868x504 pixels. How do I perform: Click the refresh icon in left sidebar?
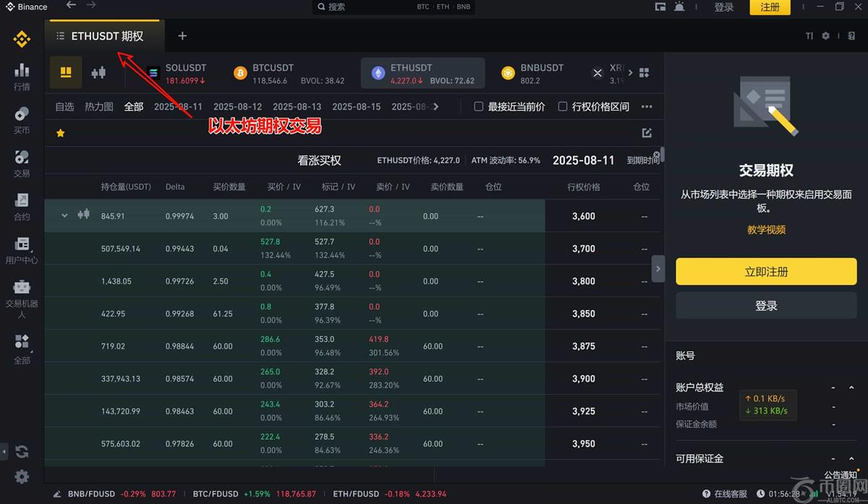pyautogui.click(x=22, y=452)
